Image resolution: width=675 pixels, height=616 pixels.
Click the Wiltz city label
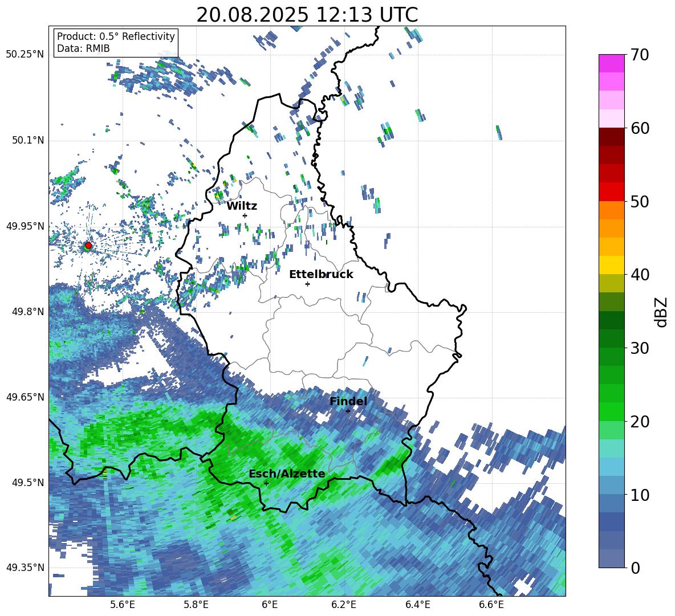coord(242,206)
